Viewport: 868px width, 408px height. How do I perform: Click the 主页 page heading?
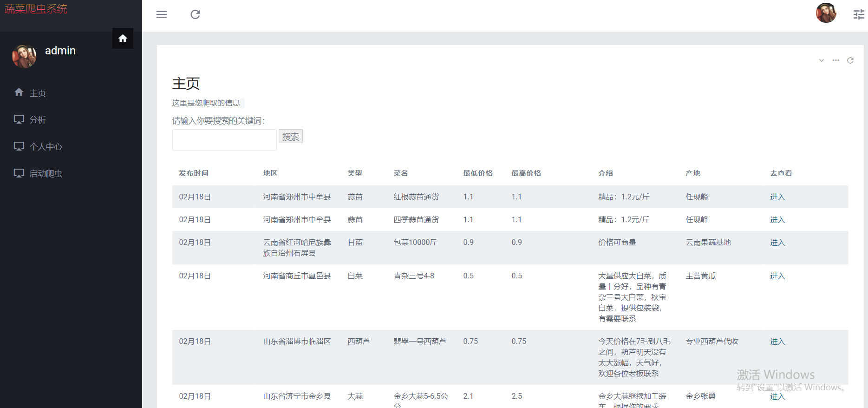click(x=186, y=84)
